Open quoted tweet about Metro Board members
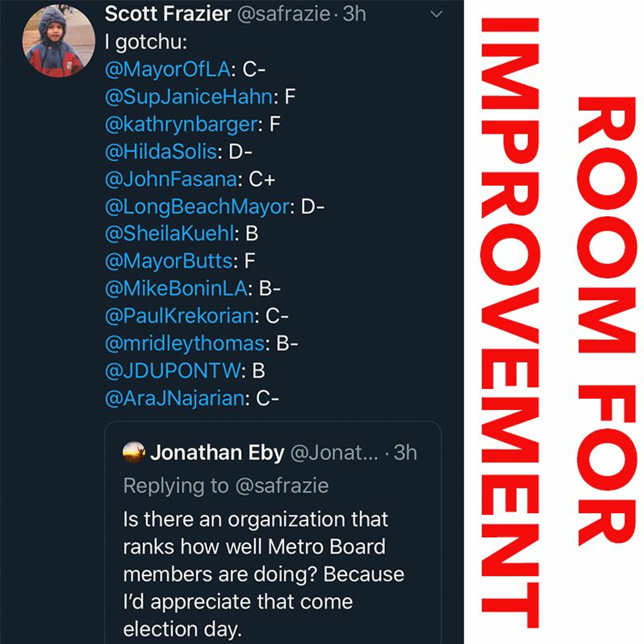 tap(273, 532)
